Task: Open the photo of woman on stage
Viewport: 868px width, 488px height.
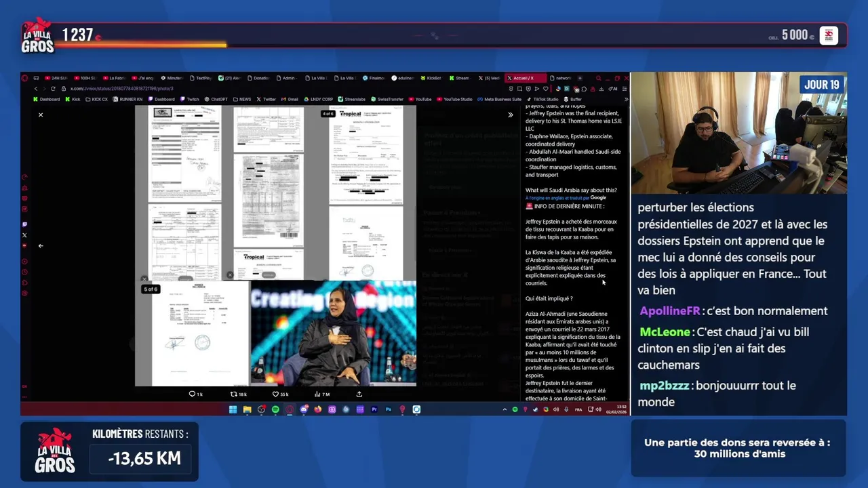Action: (x=333, y=333)
